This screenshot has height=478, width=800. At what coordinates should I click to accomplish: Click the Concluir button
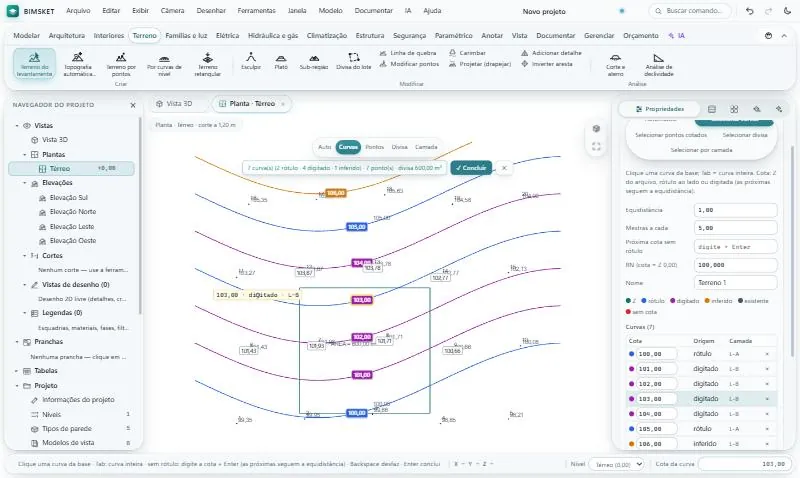[x=471, y=168]
